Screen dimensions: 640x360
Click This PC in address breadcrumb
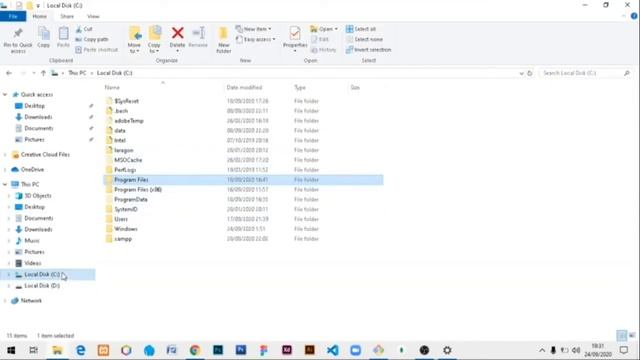click(77, 73)
